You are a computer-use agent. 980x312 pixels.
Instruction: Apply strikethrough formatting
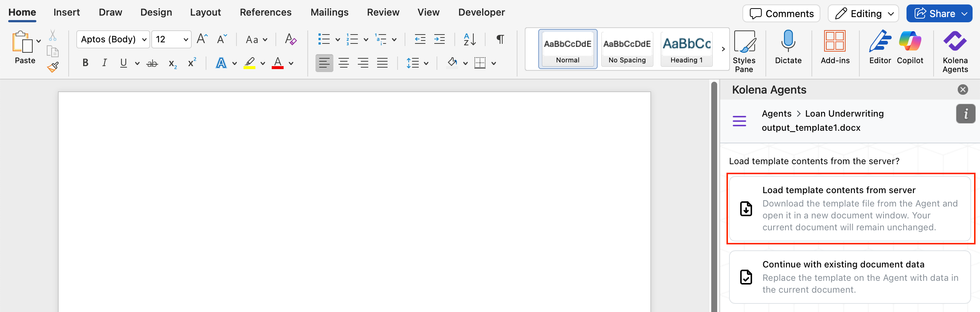point(152,64)
